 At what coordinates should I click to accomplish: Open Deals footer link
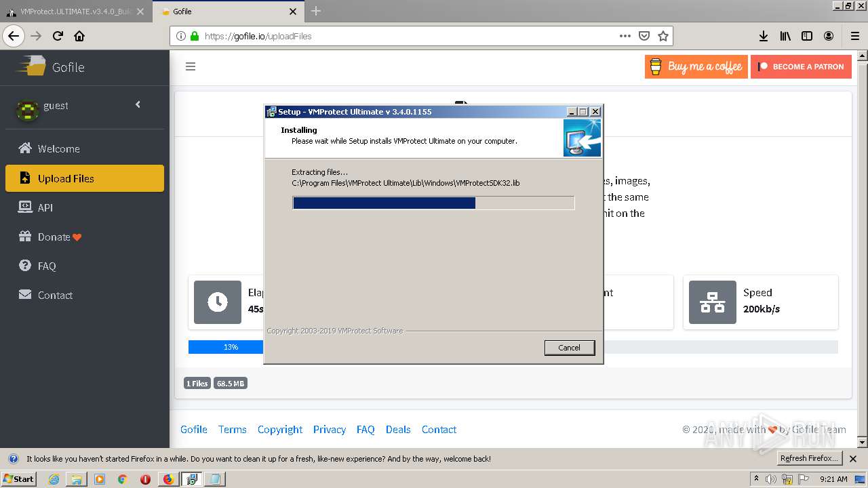398,429
